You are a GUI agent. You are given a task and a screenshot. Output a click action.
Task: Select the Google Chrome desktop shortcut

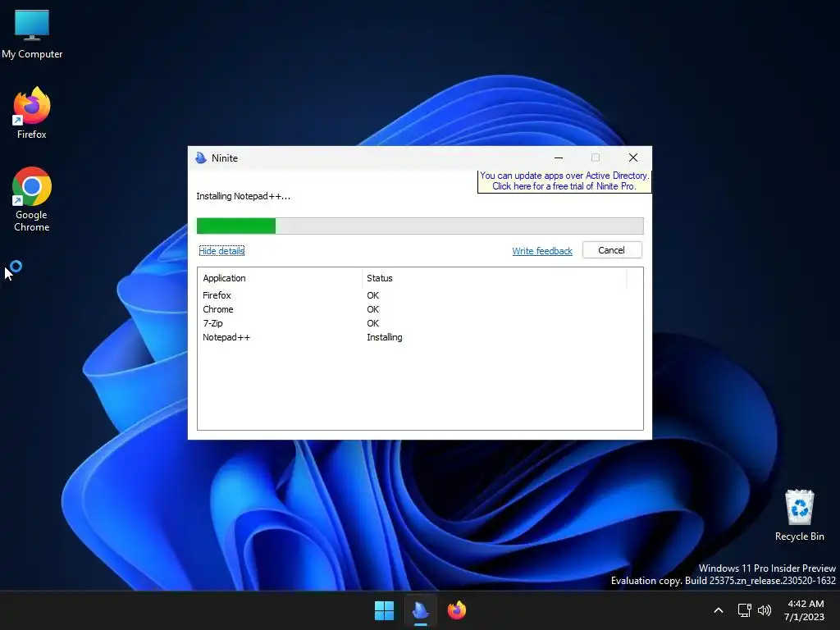32,199
